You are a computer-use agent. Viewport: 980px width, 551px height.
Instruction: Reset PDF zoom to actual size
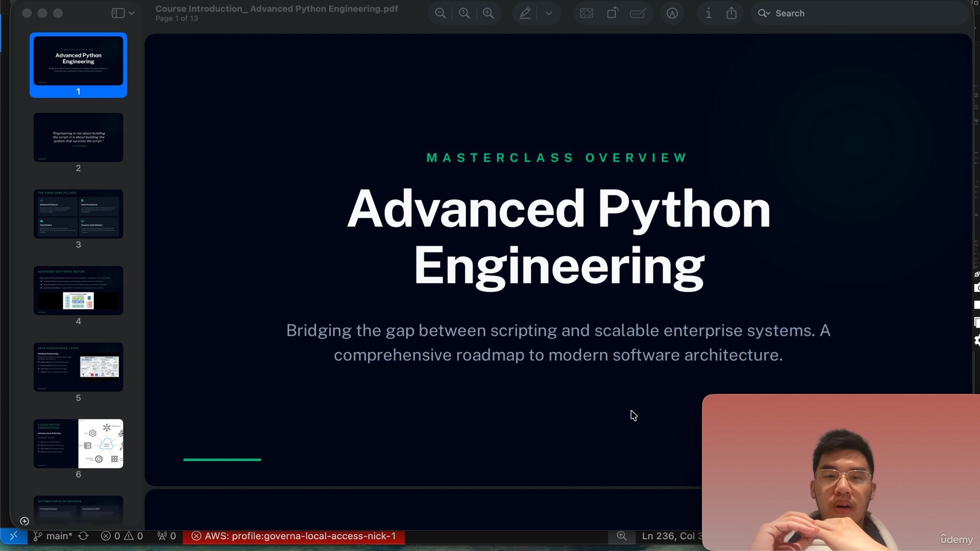pos(464,13)
